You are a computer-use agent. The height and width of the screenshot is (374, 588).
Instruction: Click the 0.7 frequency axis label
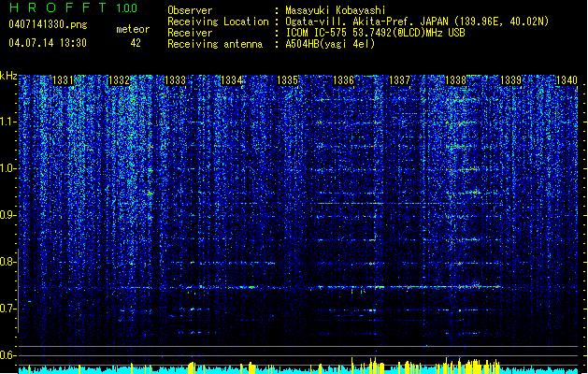coord(7,309)
